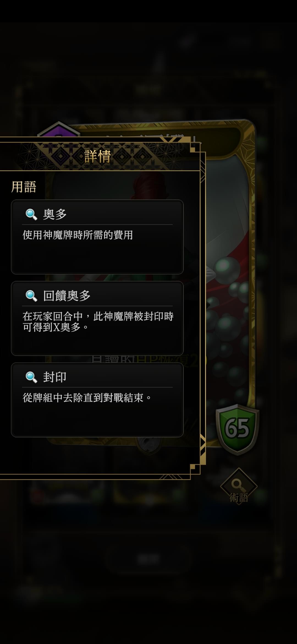Screen dimensions: 297x644
Task: Select the 奧多 term heading
Action: click(55, 214)
